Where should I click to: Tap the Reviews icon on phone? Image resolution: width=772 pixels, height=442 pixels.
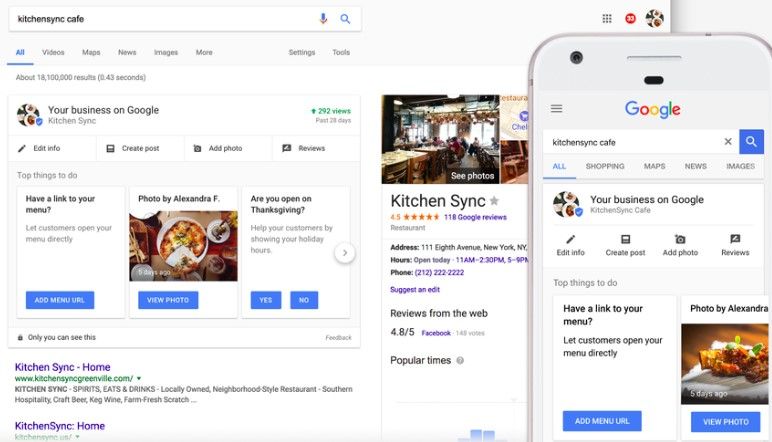735,239
